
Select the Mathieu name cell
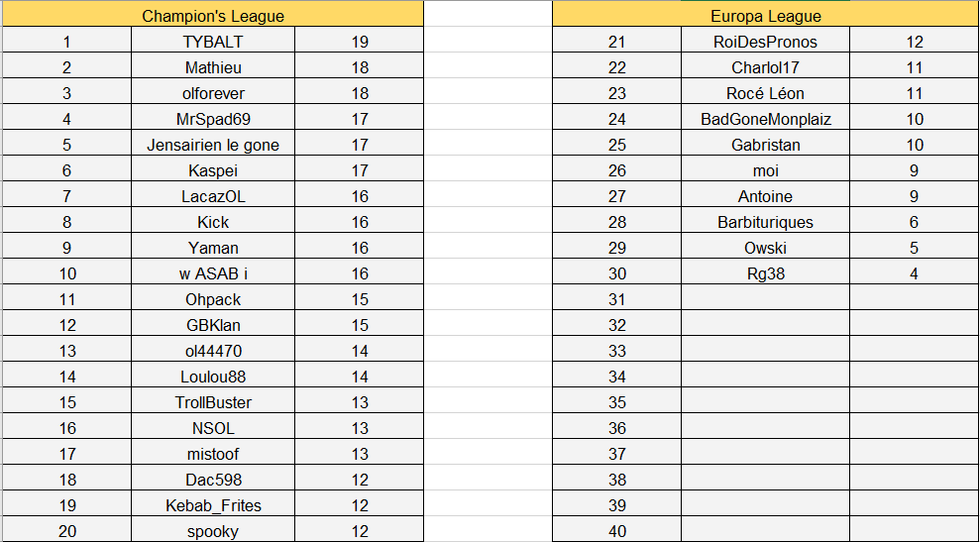pos(213,67)
